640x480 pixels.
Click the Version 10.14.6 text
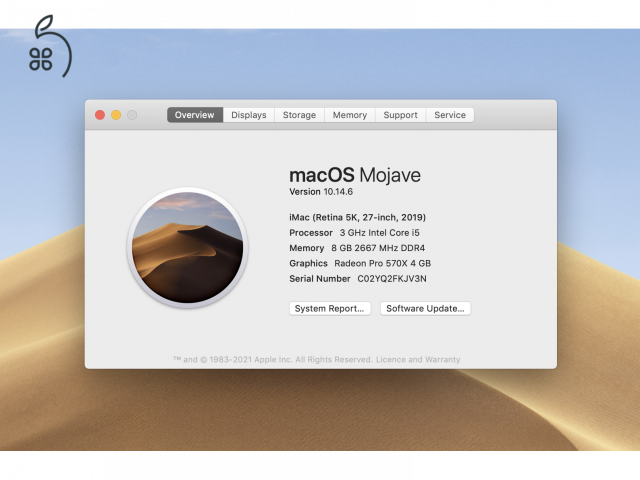pos(321,192)
